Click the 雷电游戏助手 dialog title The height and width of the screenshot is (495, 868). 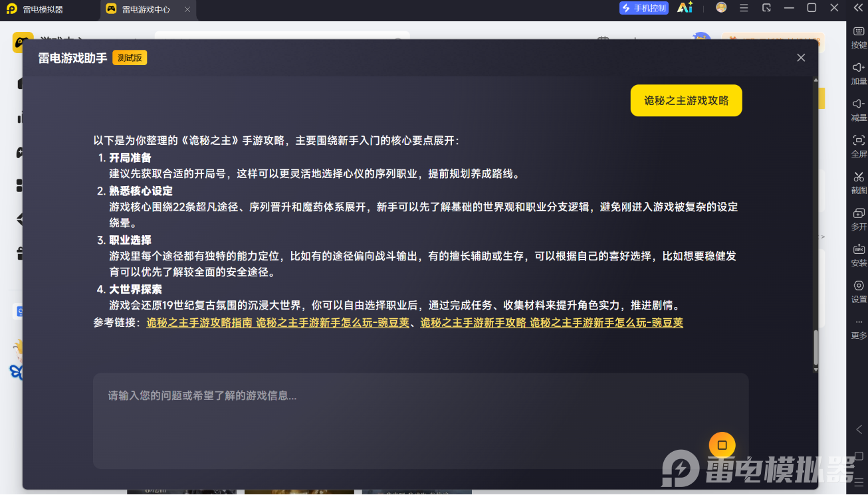72,58
